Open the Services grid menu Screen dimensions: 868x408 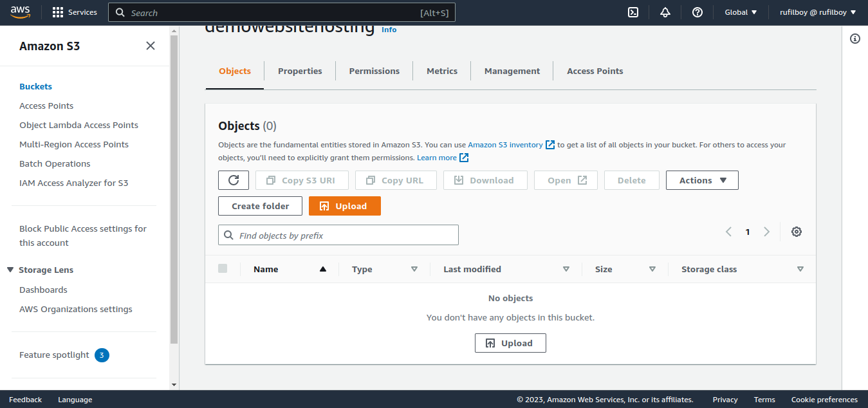(75, 12)
